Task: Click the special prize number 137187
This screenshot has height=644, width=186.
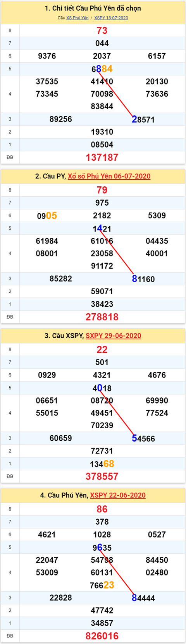Action: tap(102, 158)
